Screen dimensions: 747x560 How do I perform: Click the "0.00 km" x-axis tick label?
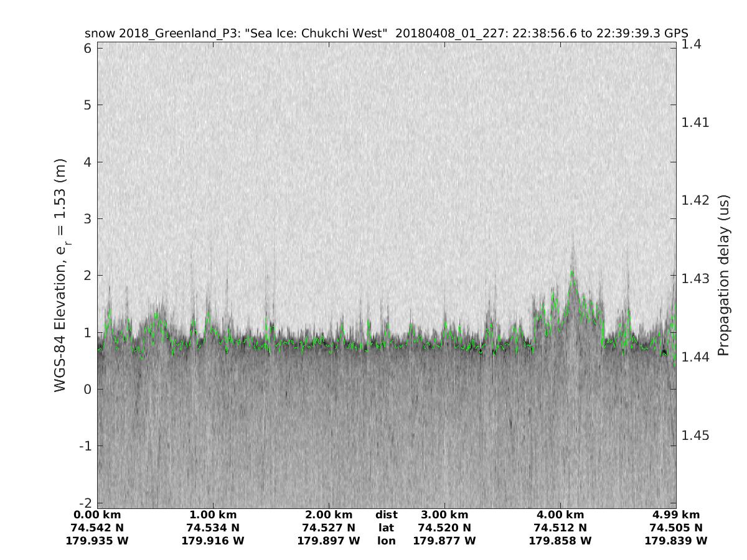tap(97, 515)
